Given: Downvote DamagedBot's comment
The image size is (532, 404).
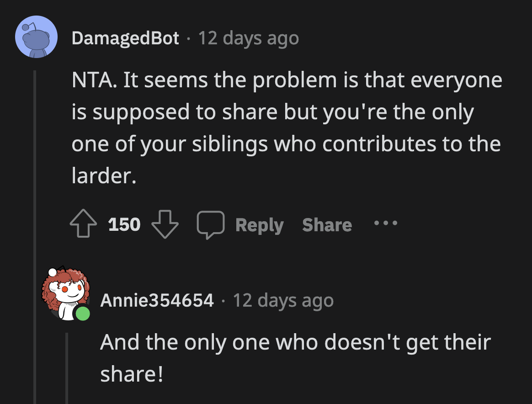Looking at the screenshot, I should (x=164, y=224).
